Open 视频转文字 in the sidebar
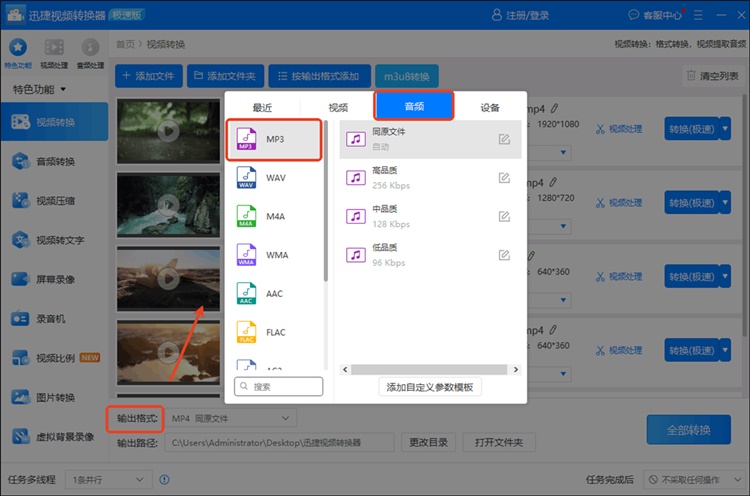This screenshot has width=750, height=496. tap(54, 240)
